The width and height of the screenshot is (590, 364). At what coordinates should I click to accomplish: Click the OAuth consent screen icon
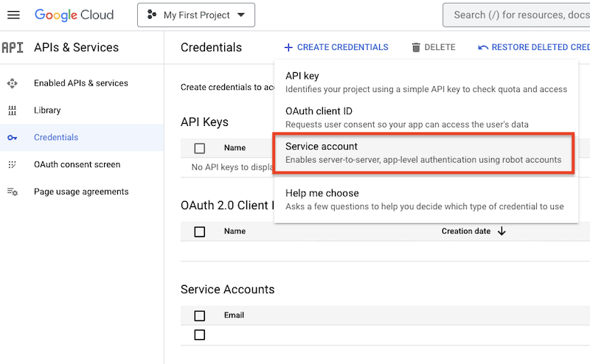[12, 165]
